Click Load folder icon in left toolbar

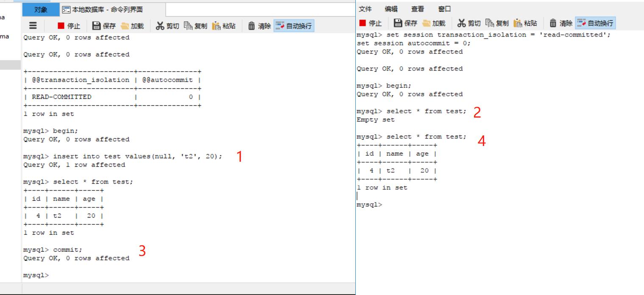coord(125,26)
